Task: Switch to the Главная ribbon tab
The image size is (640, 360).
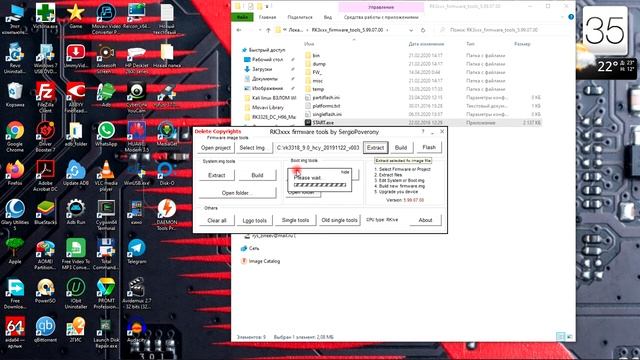Action: point(267,17)
